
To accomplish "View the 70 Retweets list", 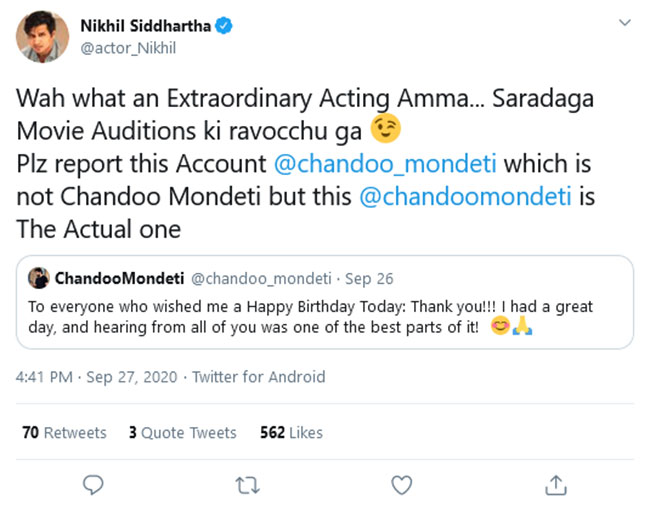I will [x=64, y=432].
